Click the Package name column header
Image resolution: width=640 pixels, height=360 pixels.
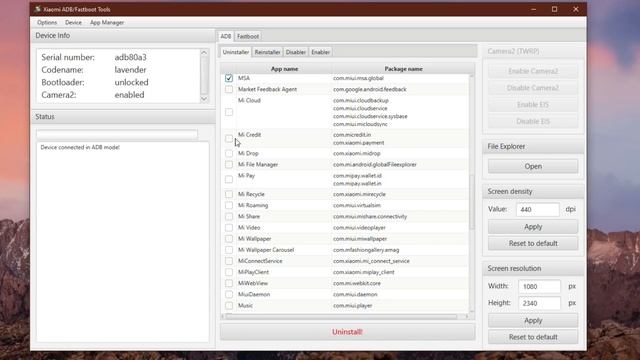(403, 69)
